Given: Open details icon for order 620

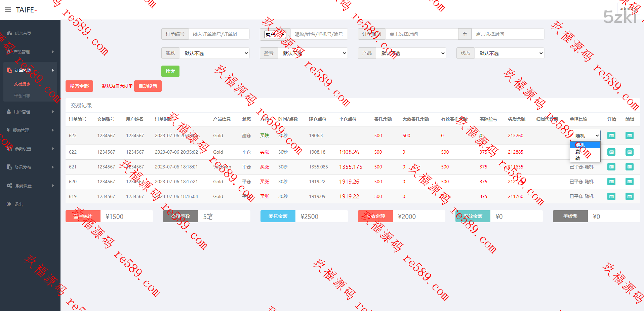Looking at the screenshot, I should (x=611, y=182).
